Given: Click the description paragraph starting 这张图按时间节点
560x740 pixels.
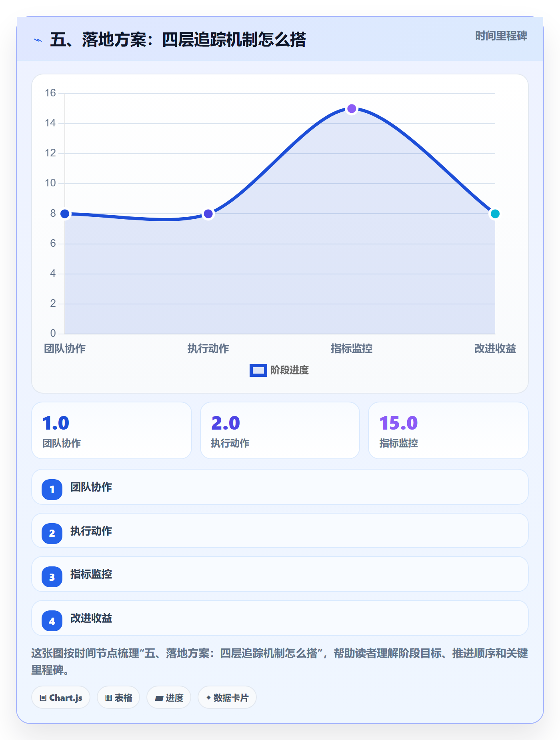Looking at the screenshot, I should pos(280,662).
